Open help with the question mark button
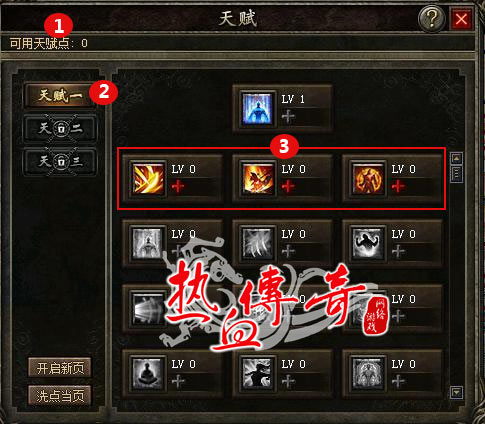 point(431,18)
